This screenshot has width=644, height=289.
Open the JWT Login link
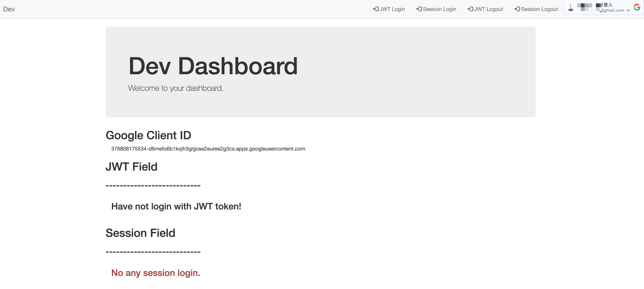[x=389, y=9]
